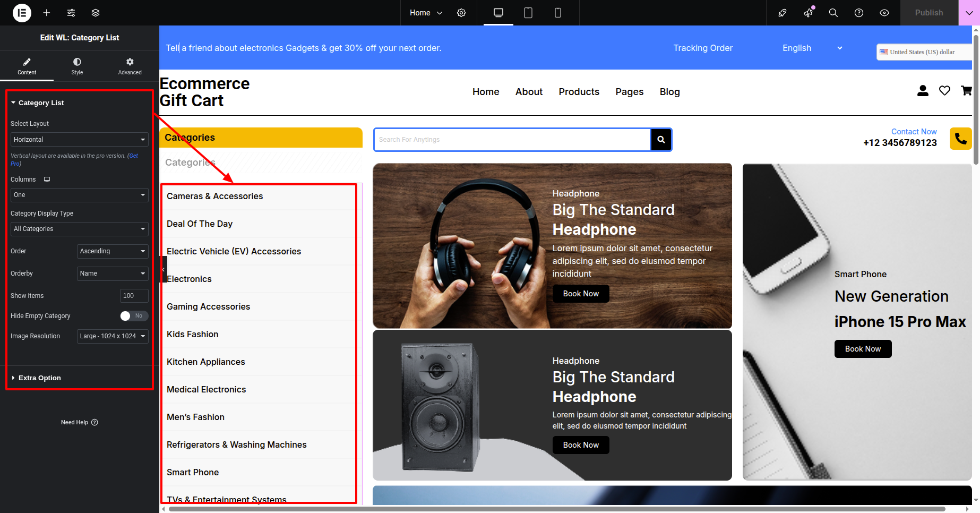The height and width of the screenshot is (513, 980).
Task: Click the user account icon
Action: pyautogui.click(x=923, y=91)
